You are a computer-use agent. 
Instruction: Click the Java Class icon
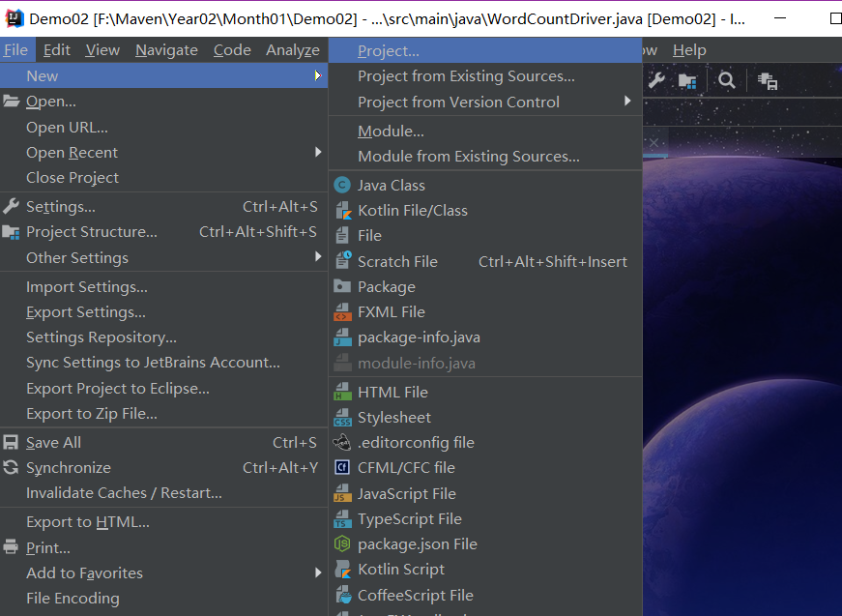pos(342,186)
